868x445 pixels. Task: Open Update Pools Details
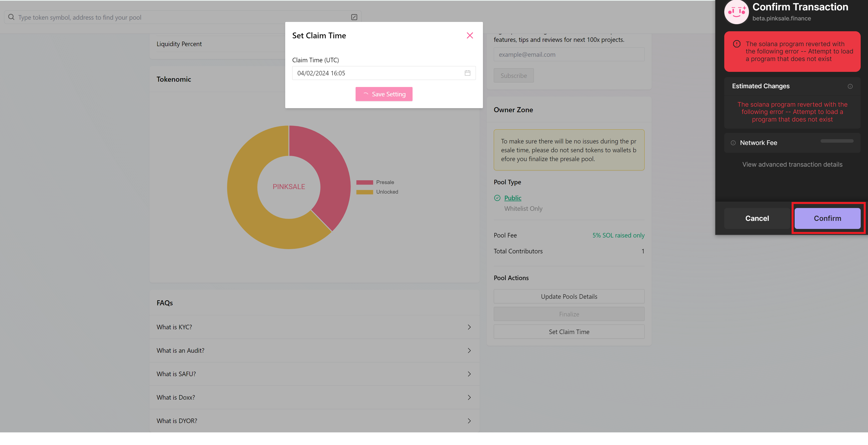pos(569,296)
